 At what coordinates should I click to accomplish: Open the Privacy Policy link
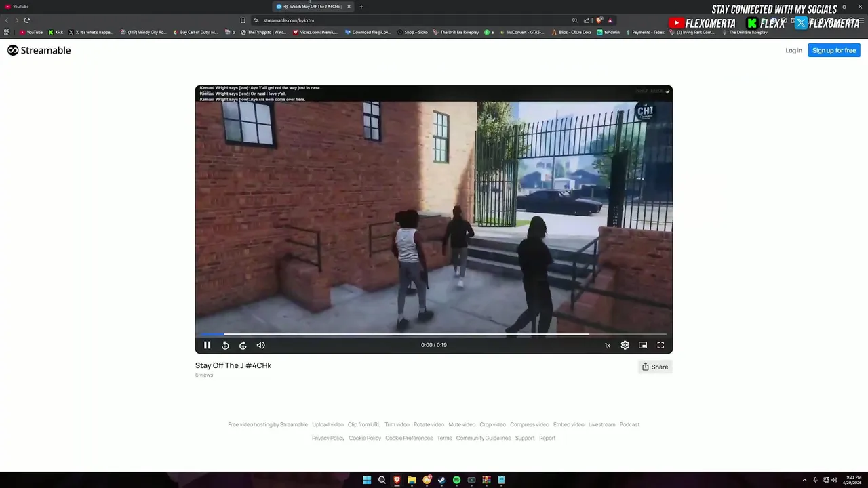click(x=328, y=438)
